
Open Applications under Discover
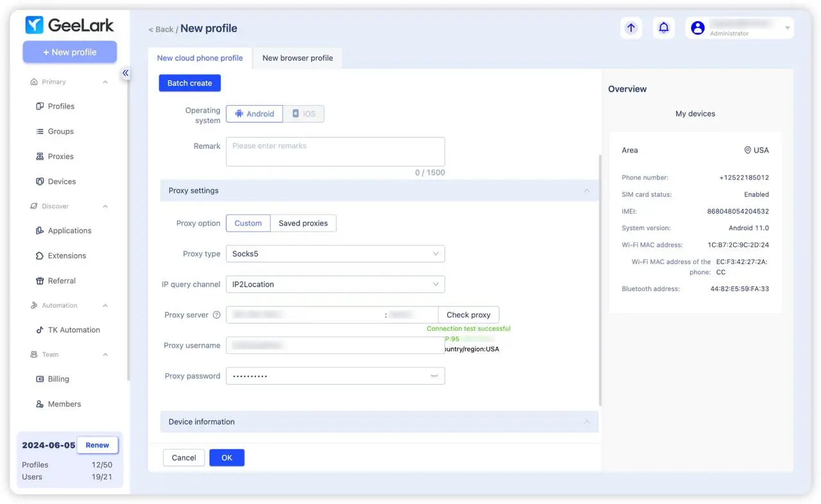click(x=68, y=230)
